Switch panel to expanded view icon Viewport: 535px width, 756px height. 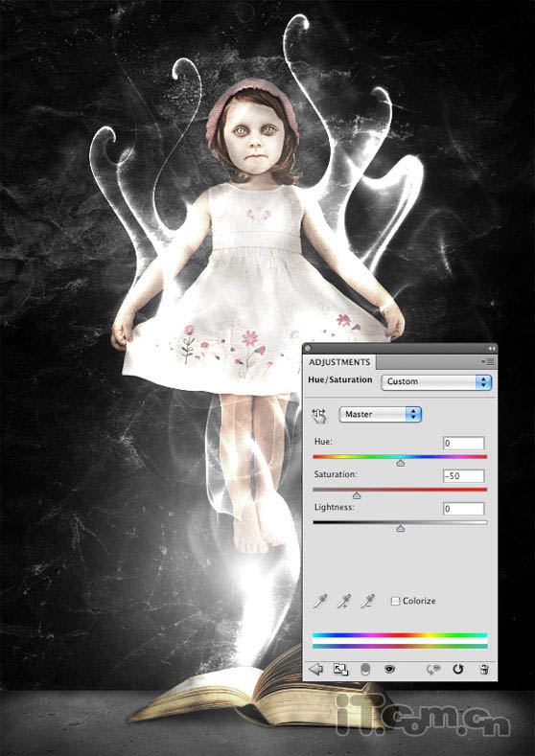[340, 669]
